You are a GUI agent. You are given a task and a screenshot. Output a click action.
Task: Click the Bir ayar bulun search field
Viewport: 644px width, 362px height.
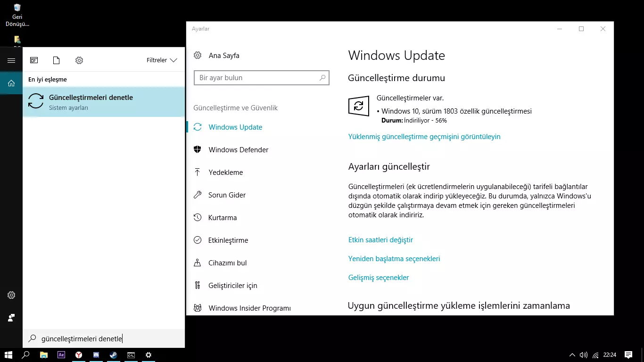point(262,78)
